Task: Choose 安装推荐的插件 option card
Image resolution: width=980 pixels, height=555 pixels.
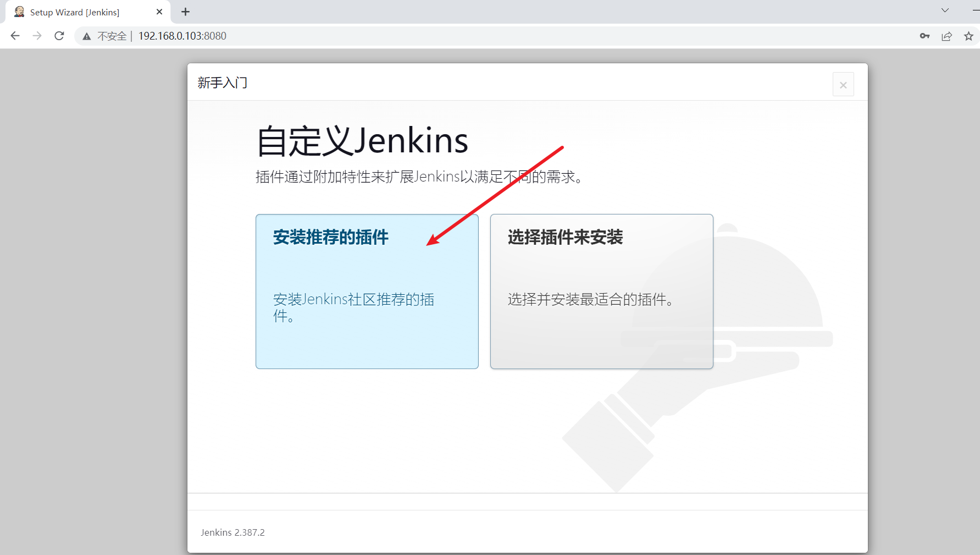Action: [x=367, y=292]
